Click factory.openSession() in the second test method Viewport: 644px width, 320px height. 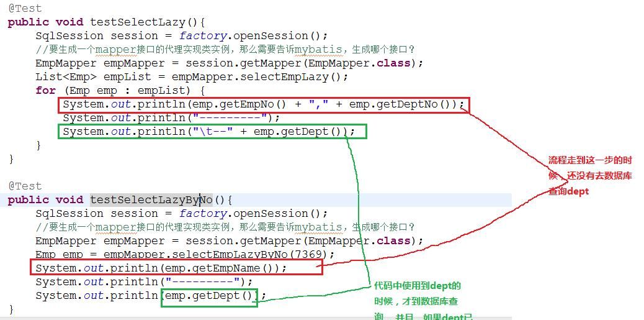(x=253, y=214)
